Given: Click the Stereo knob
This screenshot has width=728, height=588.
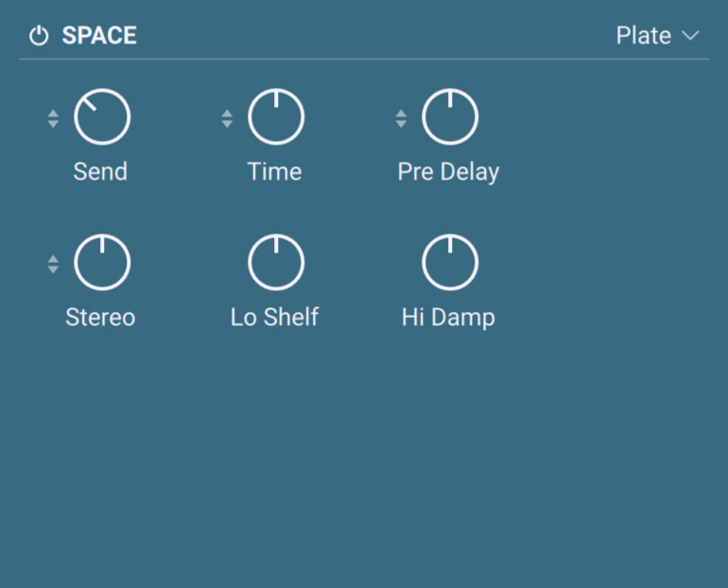Looking at the screenshot, I should (x=102, y=264).
